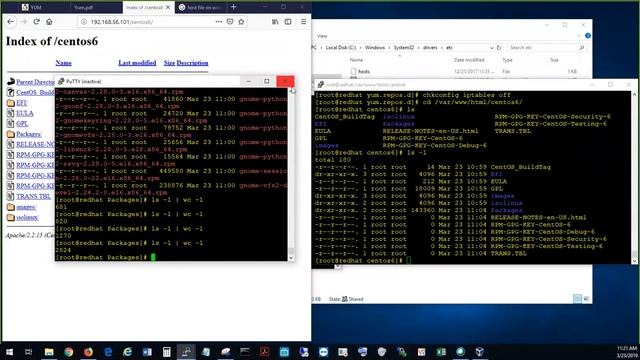Open the EFI folder link
The height and width of the screenshot is (360, 640).
22,103
